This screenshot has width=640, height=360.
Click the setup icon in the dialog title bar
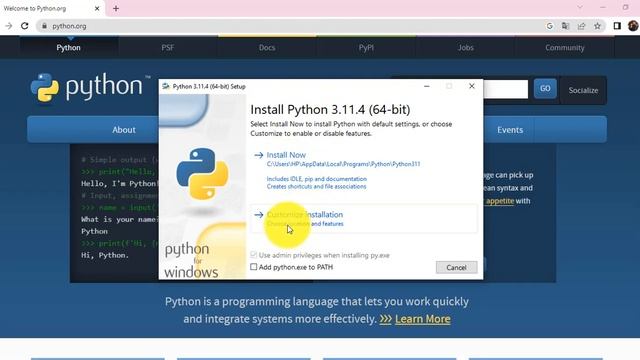pyautogui.click(x=166, y=86)
